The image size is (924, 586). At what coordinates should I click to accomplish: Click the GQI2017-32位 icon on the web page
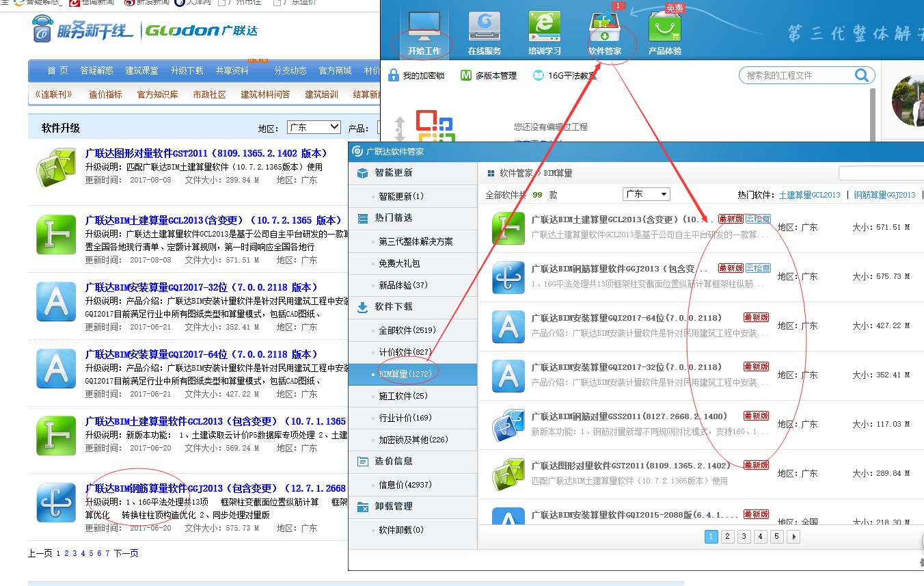click(55, 301)
